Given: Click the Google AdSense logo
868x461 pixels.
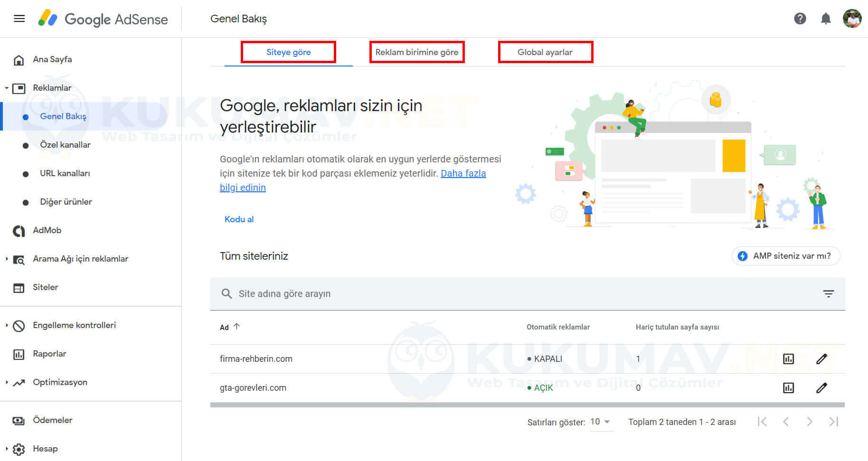Looking at the screenshot, I should (x=103, y=19).
